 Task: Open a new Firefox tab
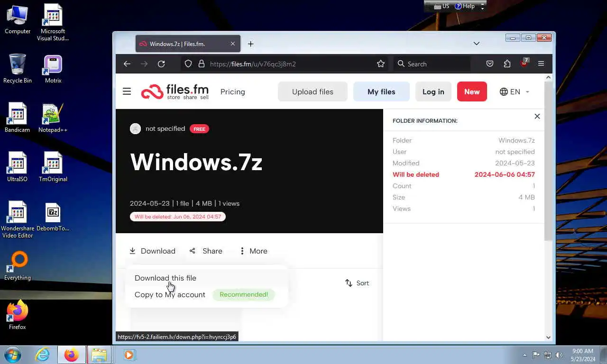click(x=250, y=44)
